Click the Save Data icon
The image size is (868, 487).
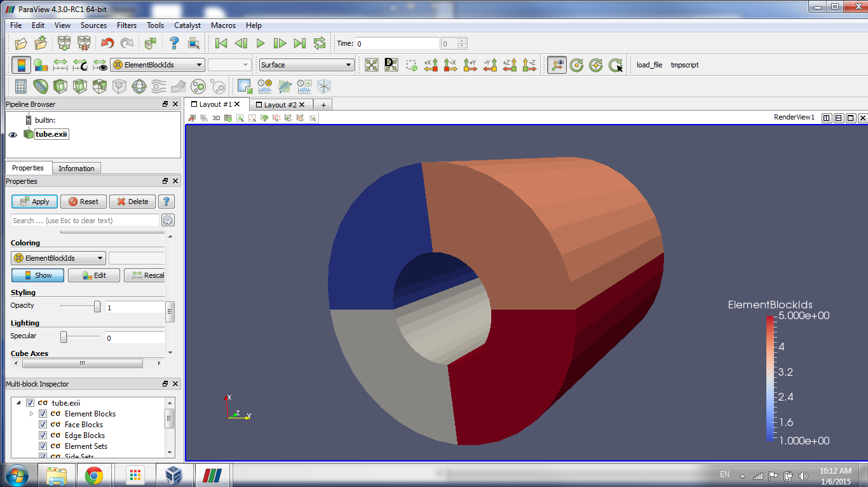pos(41,43)
